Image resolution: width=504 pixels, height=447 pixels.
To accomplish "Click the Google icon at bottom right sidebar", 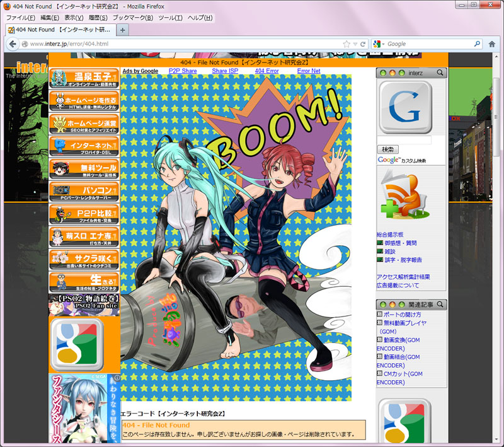I will pyautogui.click(x=404, y=421).
